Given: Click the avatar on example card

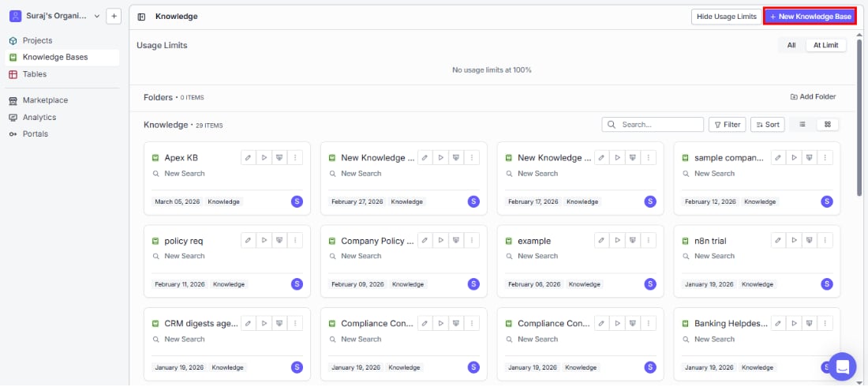Looking at the screenshot, I should (650, 284).
